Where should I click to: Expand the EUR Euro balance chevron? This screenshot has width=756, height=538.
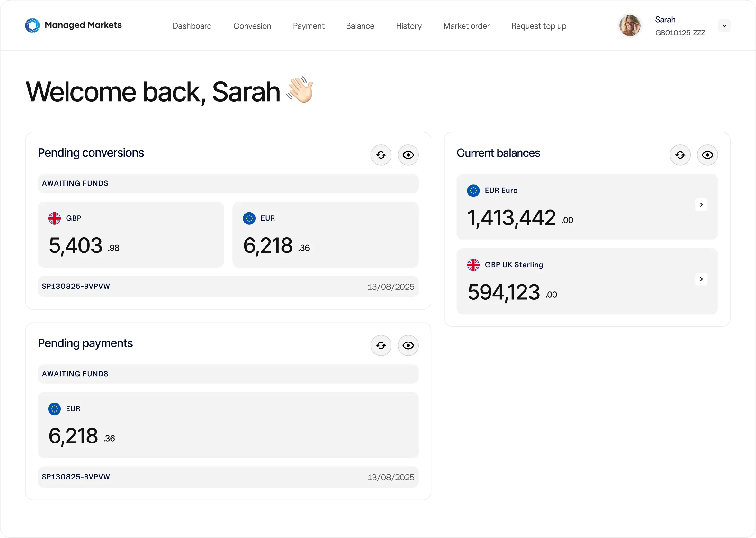click(x=701, y=205)
